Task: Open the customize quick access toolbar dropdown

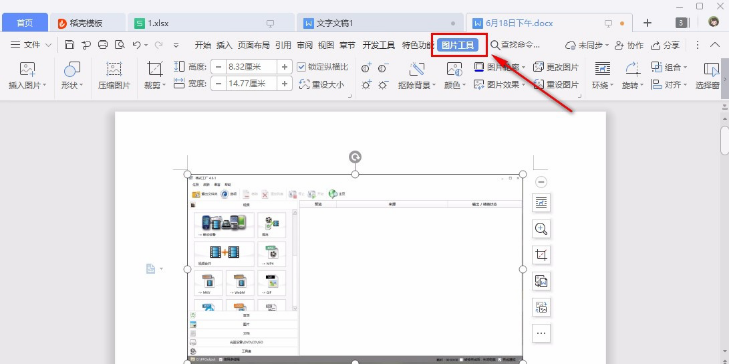Action: [x=176, y=45]
